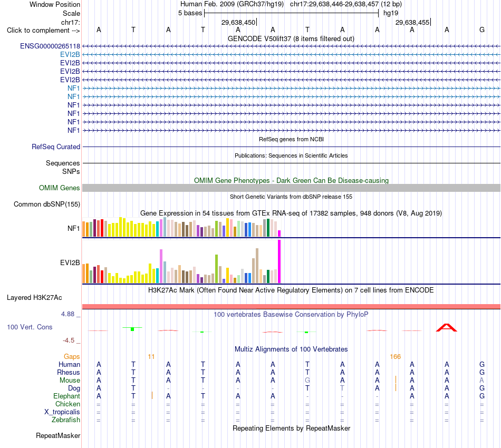
Task: Click the orange 166 gap count
Action: (x=395, y=357)
